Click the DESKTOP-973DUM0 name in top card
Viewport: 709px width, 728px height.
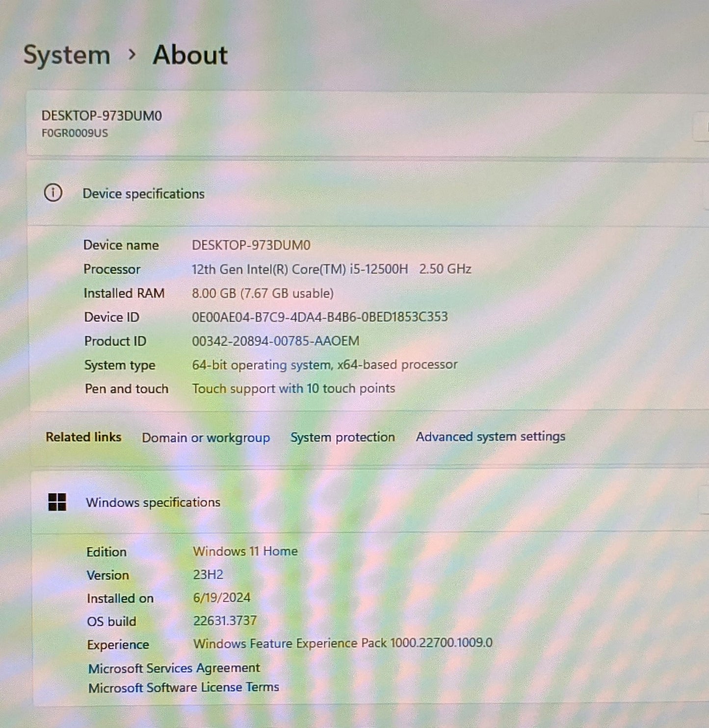tap(102, 116)
